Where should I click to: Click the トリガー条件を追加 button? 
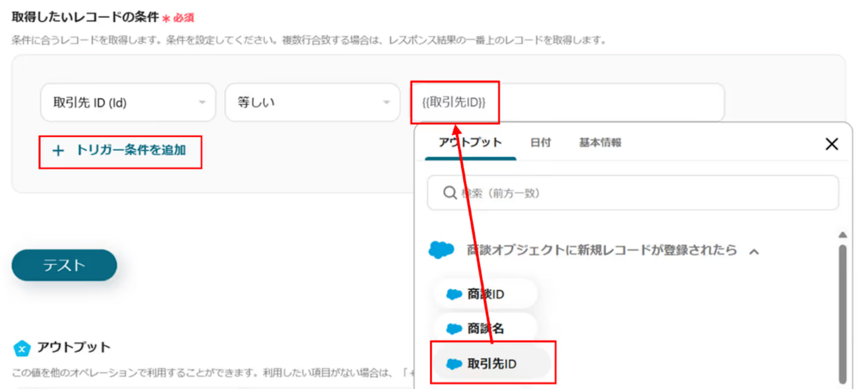[120, 150]
